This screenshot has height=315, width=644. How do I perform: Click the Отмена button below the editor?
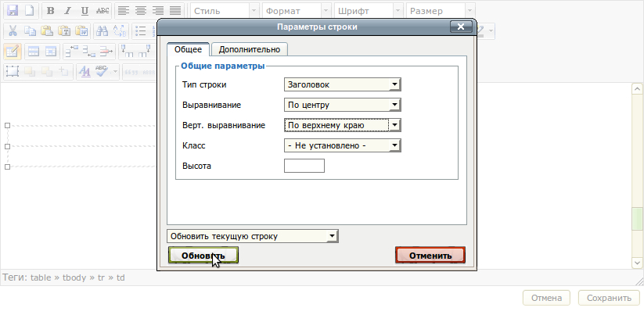[546, 298]
